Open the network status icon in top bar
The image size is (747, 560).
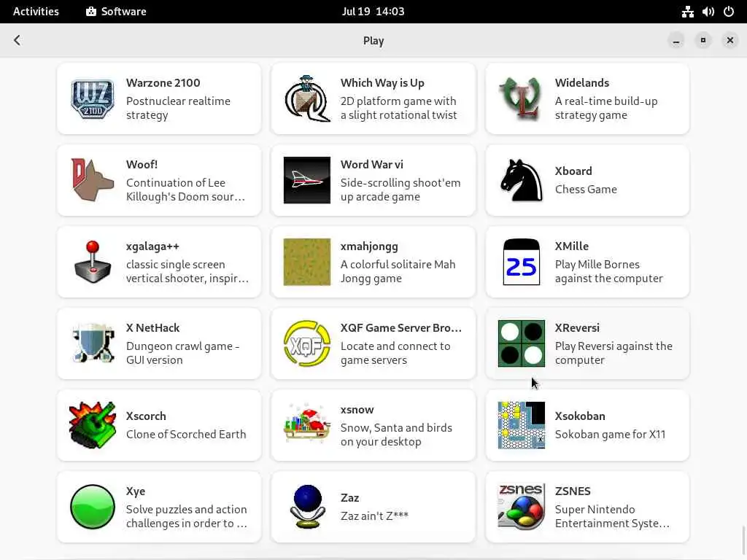[687, 12]
